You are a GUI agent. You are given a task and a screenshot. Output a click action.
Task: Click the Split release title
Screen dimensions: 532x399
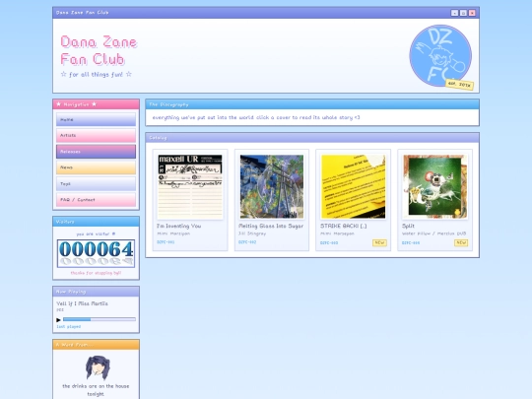[408, 226]
